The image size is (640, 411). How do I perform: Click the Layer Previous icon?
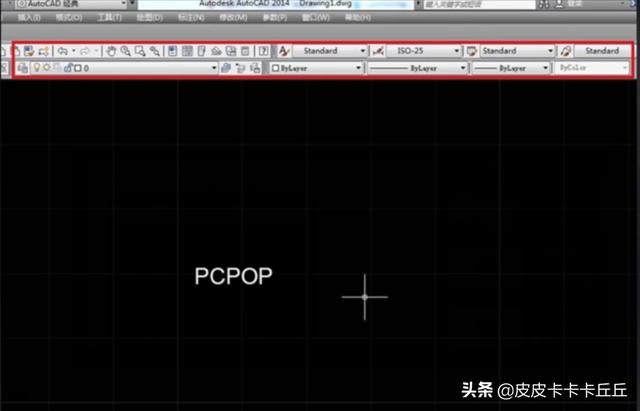point(240,68)
